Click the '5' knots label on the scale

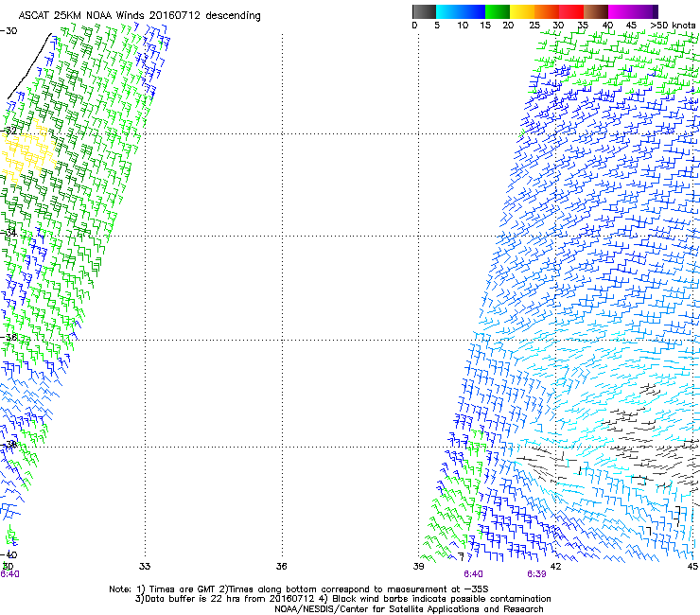pos(437,26)
